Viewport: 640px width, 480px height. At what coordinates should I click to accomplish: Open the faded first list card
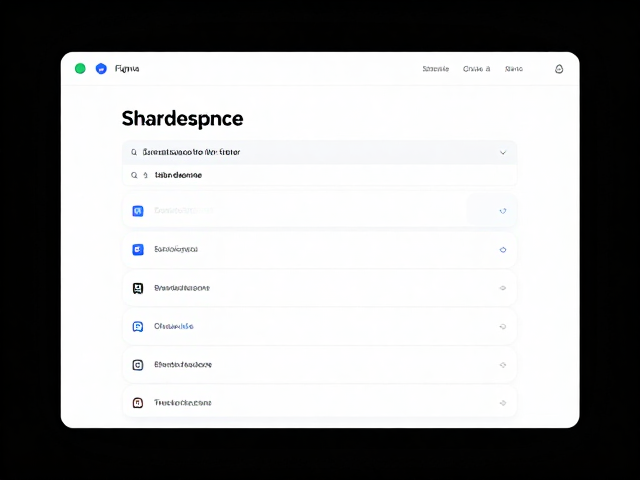point(320,211)
